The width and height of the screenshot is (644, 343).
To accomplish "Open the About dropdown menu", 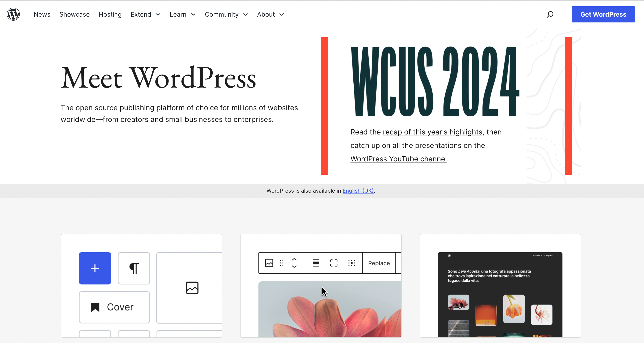I will (270, 14).
